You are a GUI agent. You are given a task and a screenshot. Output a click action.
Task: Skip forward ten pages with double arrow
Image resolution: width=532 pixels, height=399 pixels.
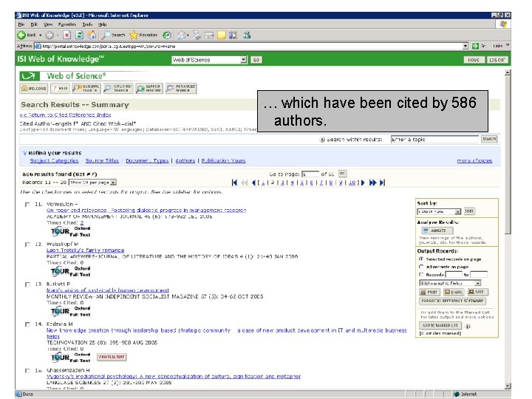click(372, 183)
